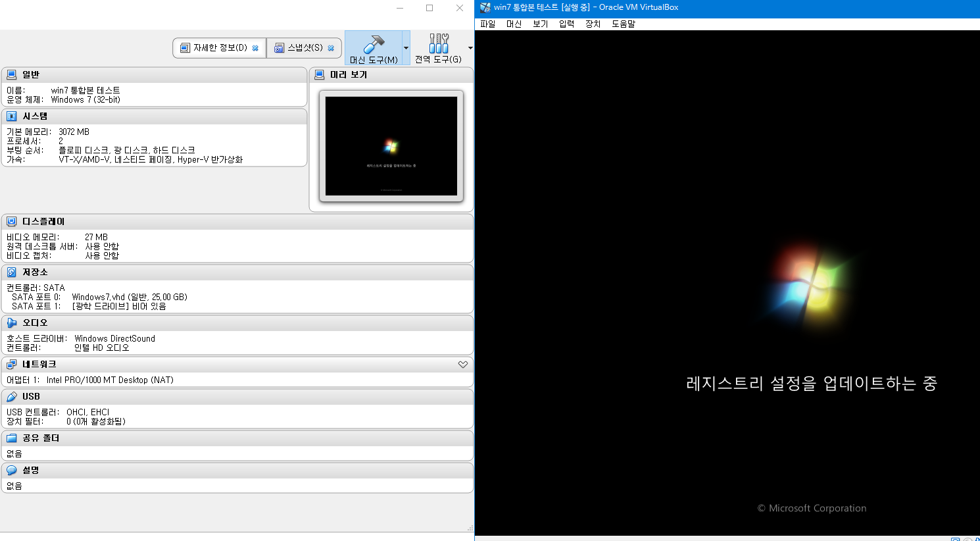
Task: Click the OHCI, EHCI USB controller text
Action: click(x=88, y=412)
